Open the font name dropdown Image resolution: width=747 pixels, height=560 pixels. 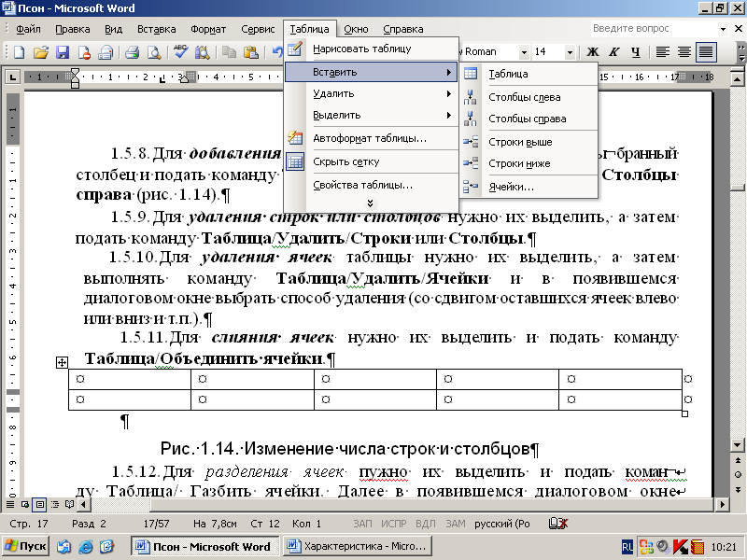click(524, 52)
